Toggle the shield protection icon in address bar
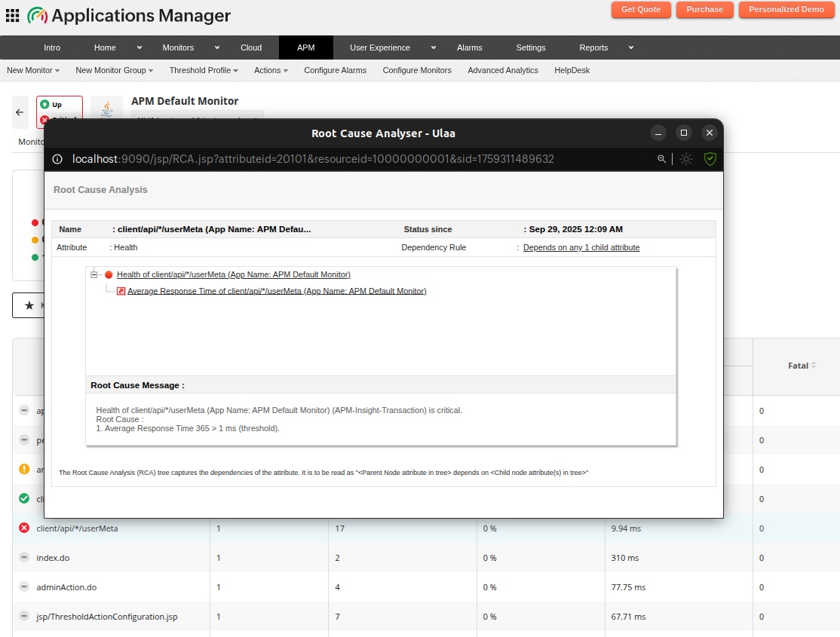Screen dimensions: 840x637 (x=710, y=159)
